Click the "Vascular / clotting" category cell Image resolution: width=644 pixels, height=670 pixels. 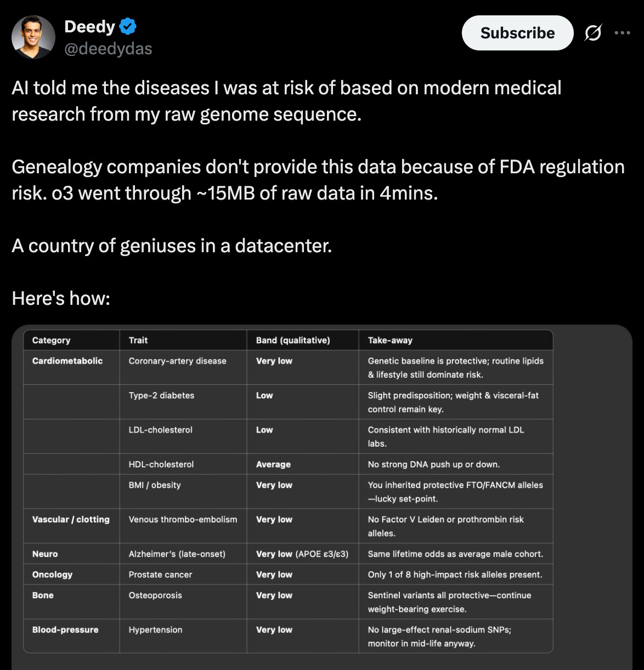click(71, 519)
